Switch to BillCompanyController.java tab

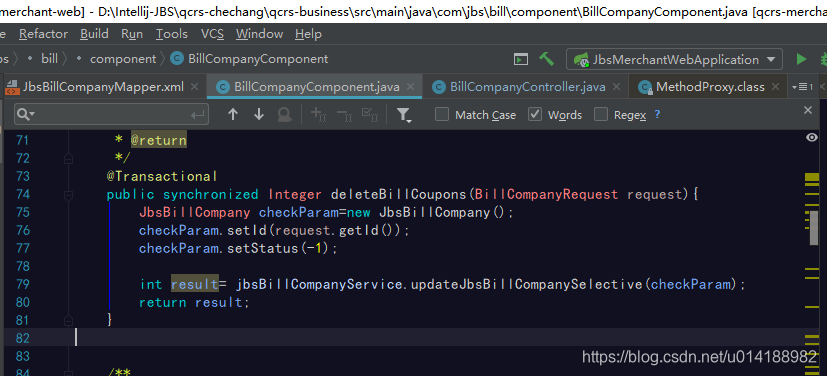(x=527, y=87)
